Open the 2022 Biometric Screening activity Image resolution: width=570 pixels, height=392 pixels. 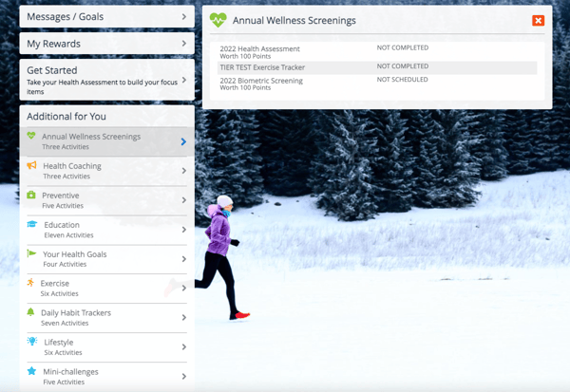click(261, 81)
